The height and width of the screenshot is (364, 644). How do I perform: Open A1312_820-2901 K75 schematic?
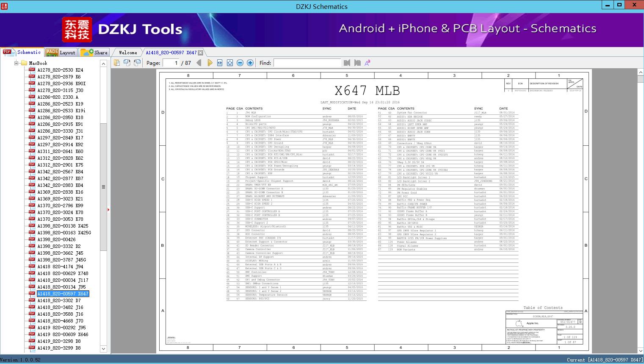(60, 165)
